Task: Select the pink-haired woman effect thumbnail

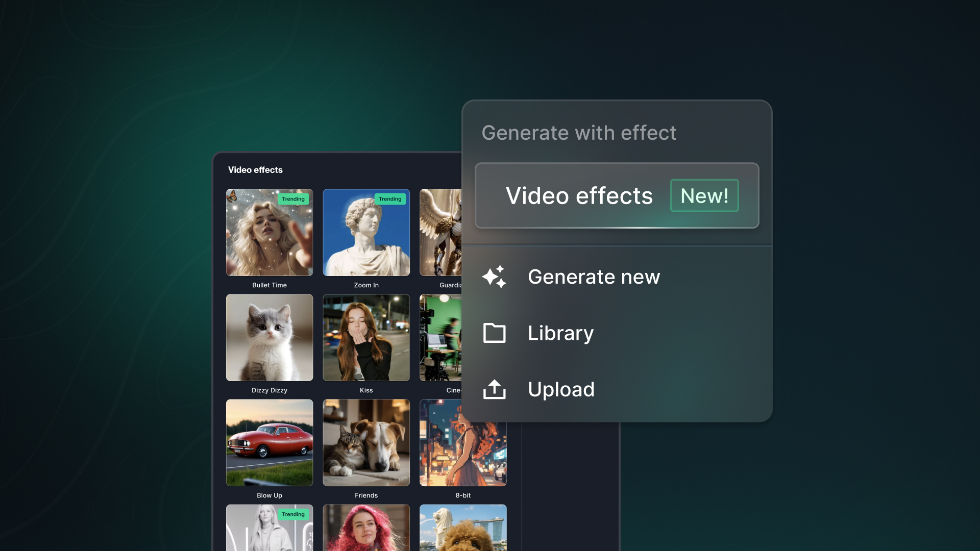Action: pos(366,528)
